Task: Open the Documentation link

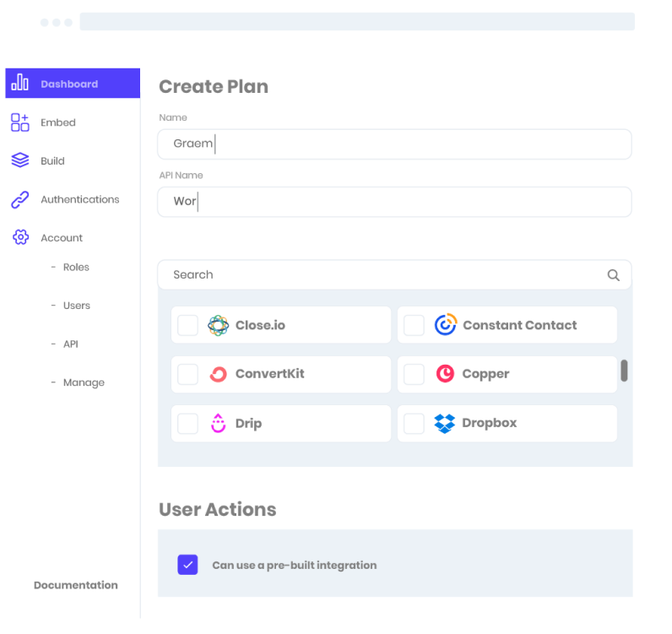Action: pos(75,585)
